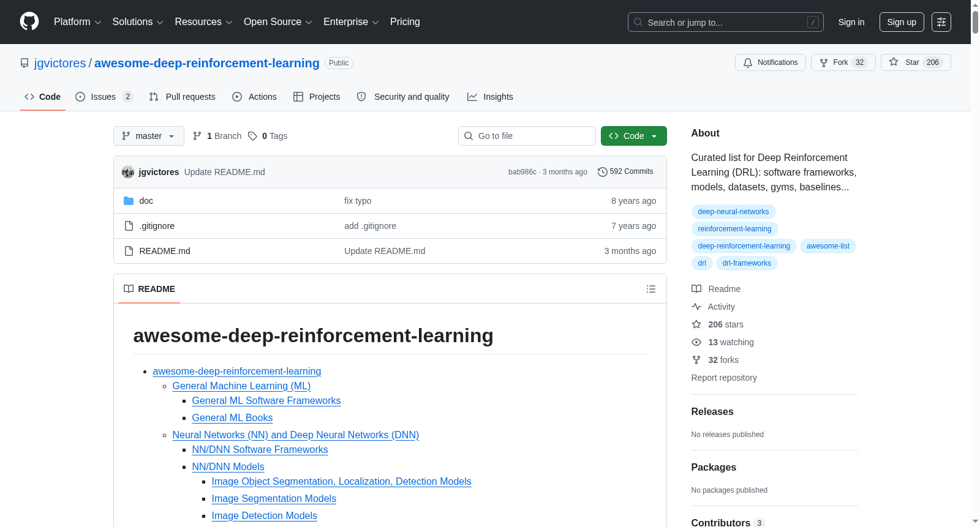The height and width of the screenshot is (527, 980).
Task: Switch to the Issues tab
Action: click(x=104, y=97)
